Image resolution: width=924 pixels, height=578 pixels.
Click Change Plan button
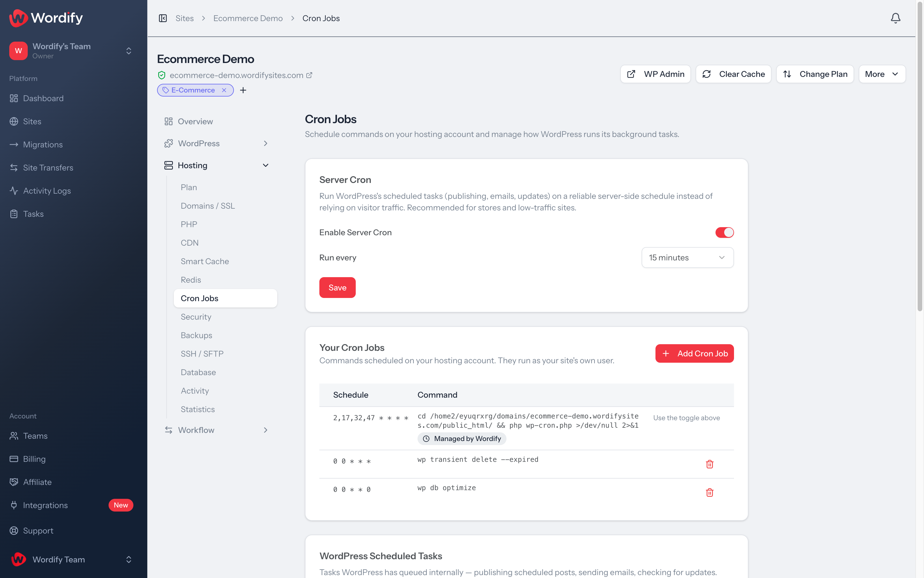coord(815,74)
